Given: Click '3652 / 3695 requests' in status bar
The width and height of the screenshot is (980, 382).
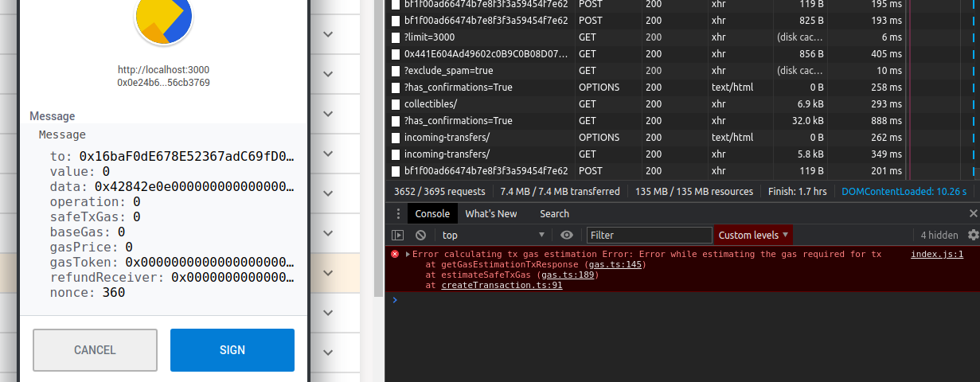Looking at the screenshot, I should [439, 192].
